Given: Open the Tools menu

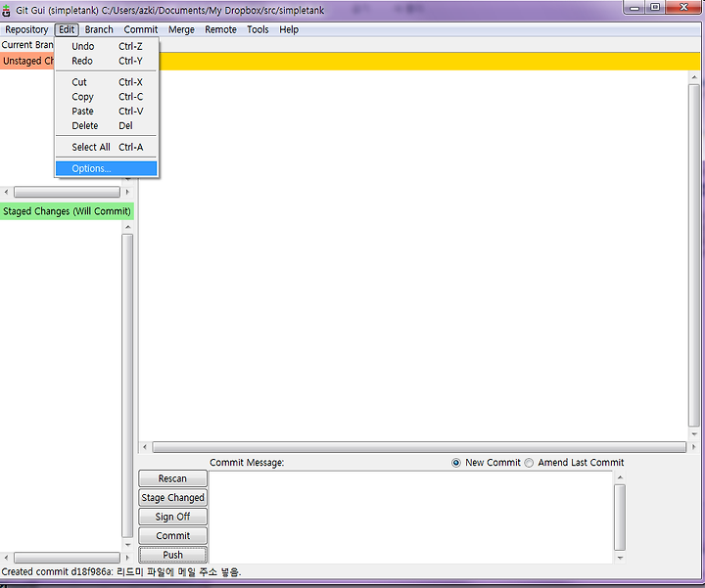Looking at the screenshot, I should (258, 29).
